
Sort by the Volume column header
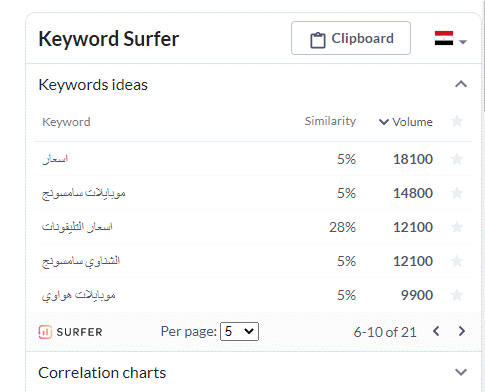click(x=406, y=122)
